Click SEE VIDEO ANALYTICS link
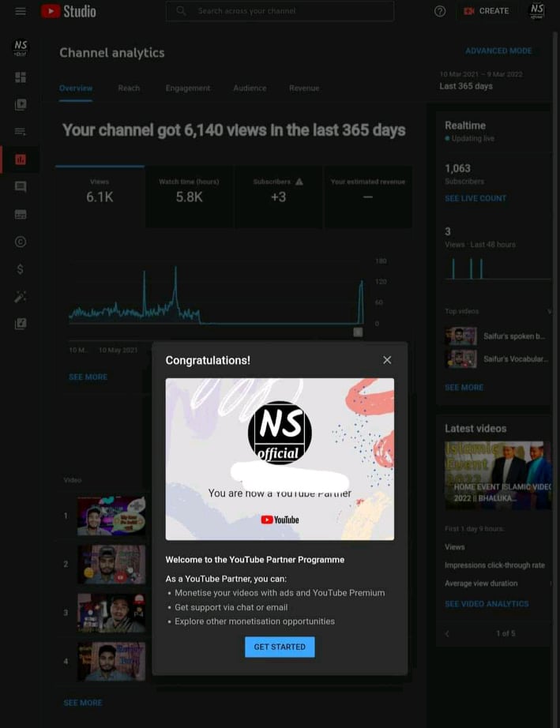 click(x=487, y=603)
